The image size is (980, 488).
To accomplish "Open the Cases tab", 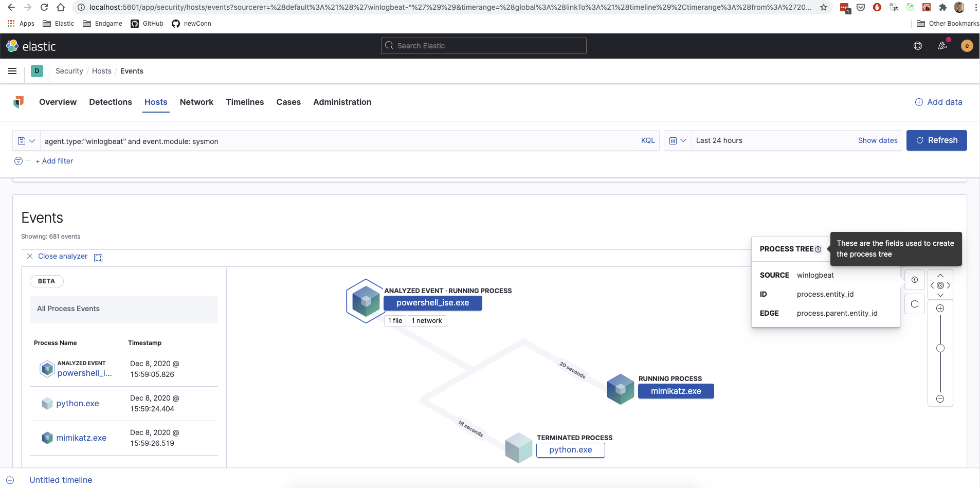I will pyautogui.click(x=288, y=102).
